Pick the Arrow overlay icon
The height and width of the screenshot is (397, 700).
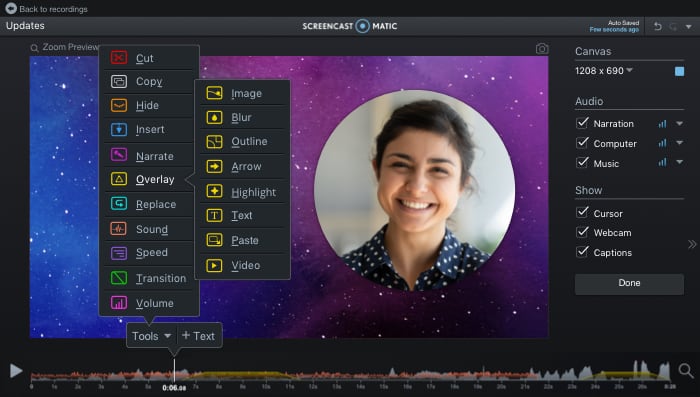point(214,167)
